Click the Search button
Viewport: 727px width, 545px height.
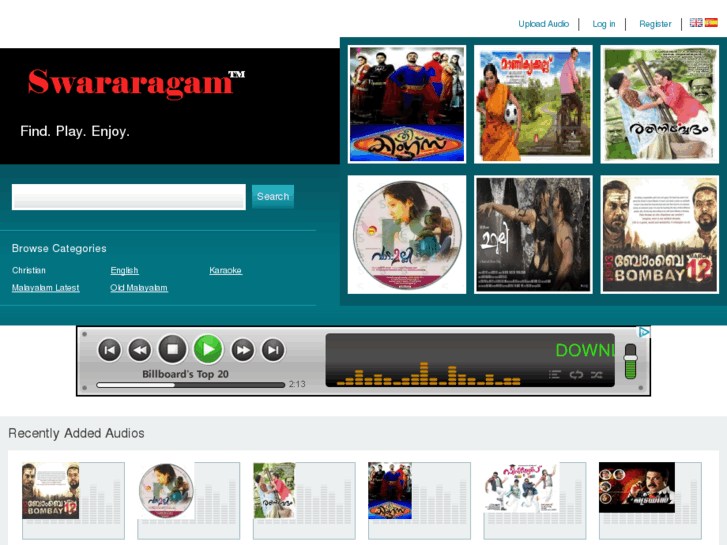273,197
